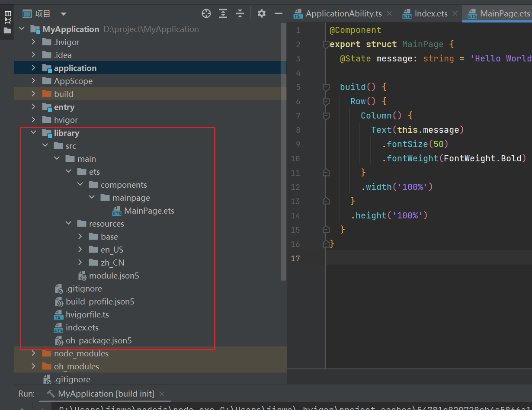Select MyApplication [build init] run tab
The image size is (532, 410).
(106, 394)
